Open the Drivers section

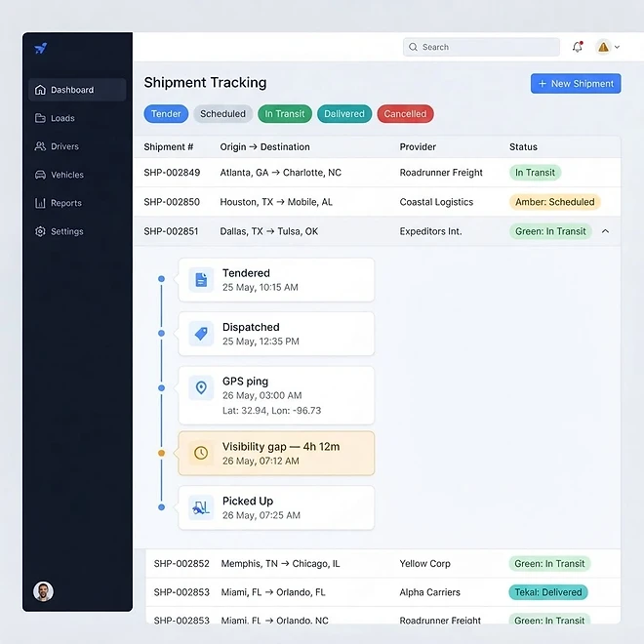[64, 146]
